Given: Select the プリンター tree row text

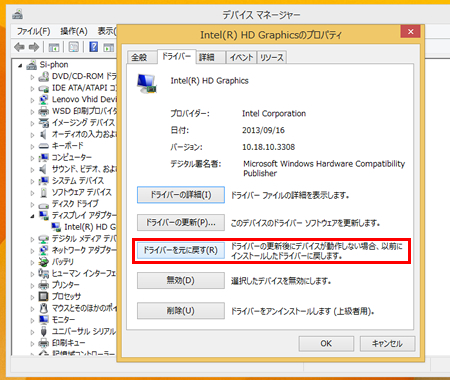Looking at the screenshot, I should (66, 285).
